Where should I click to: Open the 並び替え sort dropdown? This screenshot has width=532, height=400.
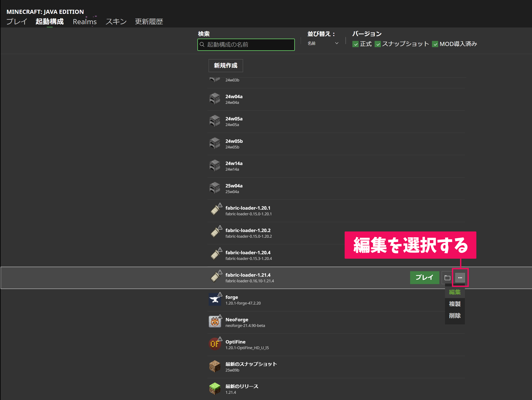coord(323,43)
